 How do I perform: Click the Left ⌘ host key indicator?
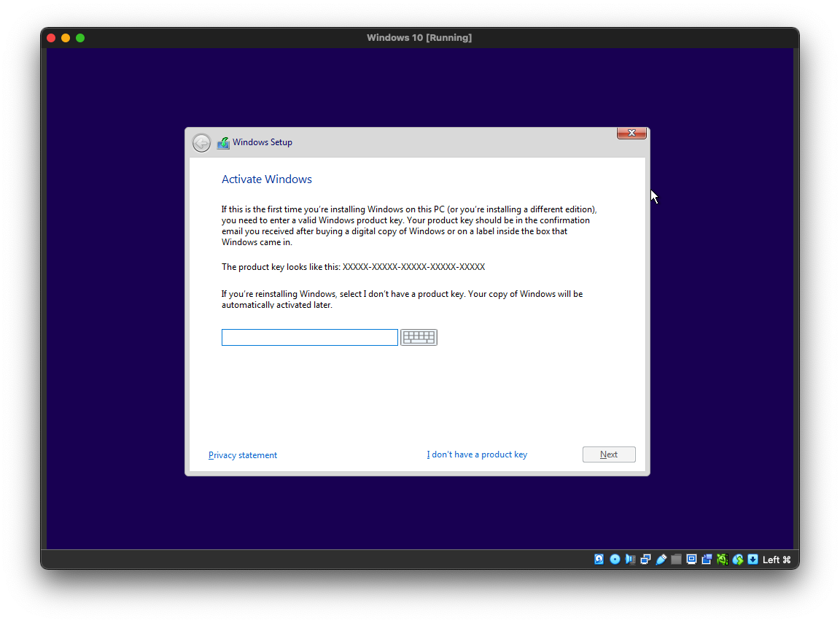[x=777, y=560]
